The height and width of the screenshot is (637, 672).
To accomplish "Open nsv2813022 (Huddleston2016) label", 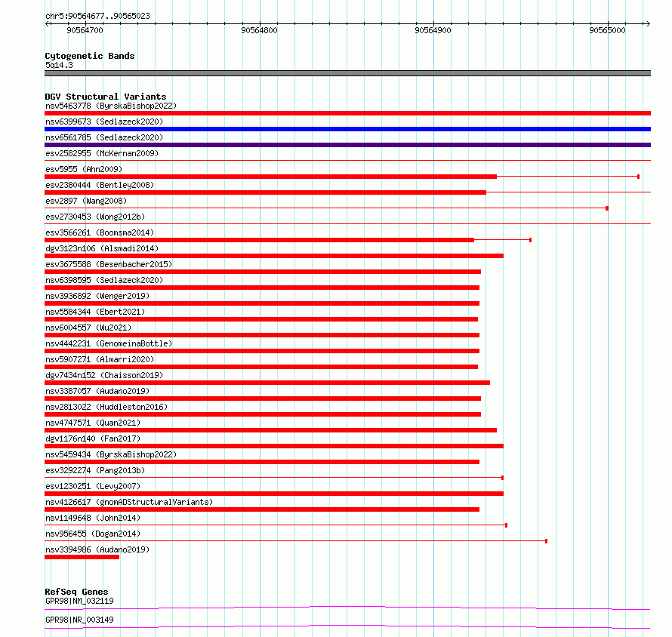I will point(106,407).
